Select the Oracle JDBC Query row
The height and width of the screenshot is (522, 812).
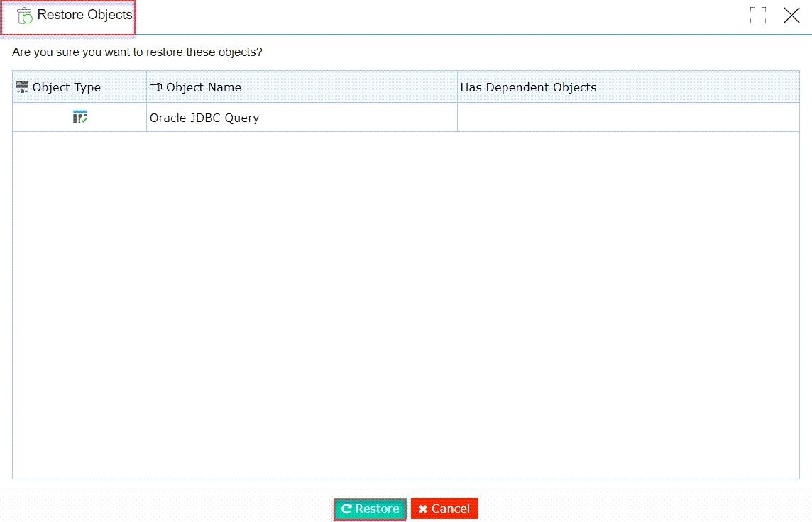click(x=406, y=118)
